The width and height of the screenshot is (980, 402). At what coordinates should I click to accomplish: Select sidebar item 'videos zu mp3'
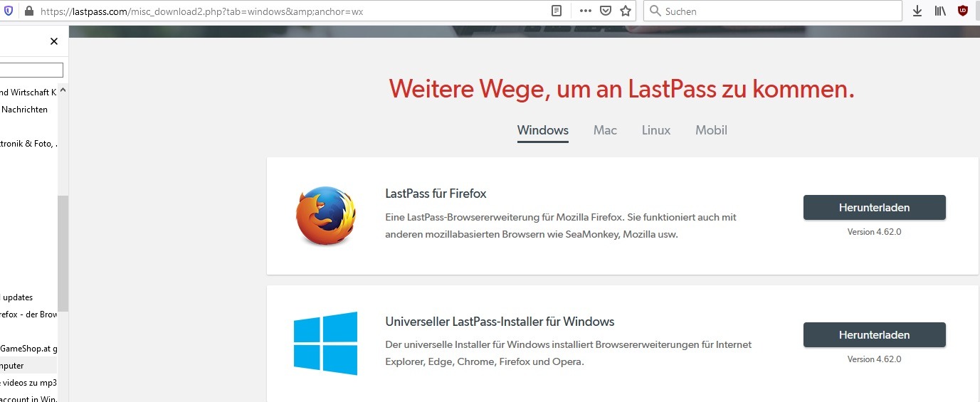(28, 383)
